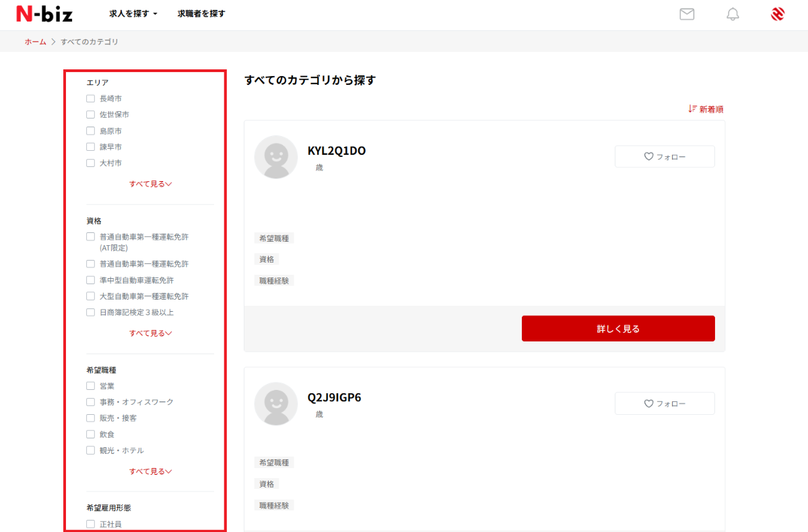Image resolution: width=808 pixels, height=532 pixels.
Task: Check the 営業 job type checkbox
Action: coord(90,386)
